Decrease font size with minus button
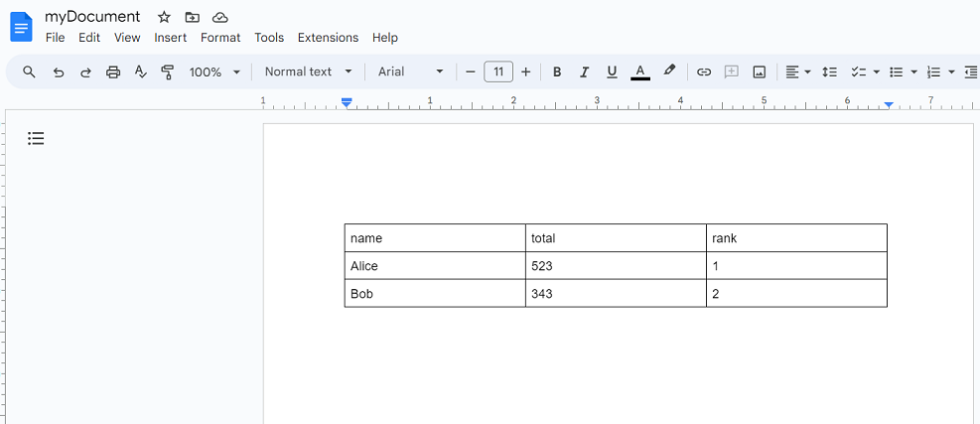Image resolution: width=980 pixels, height=424 pixels. pyautogui.click(x=471, y=71)
